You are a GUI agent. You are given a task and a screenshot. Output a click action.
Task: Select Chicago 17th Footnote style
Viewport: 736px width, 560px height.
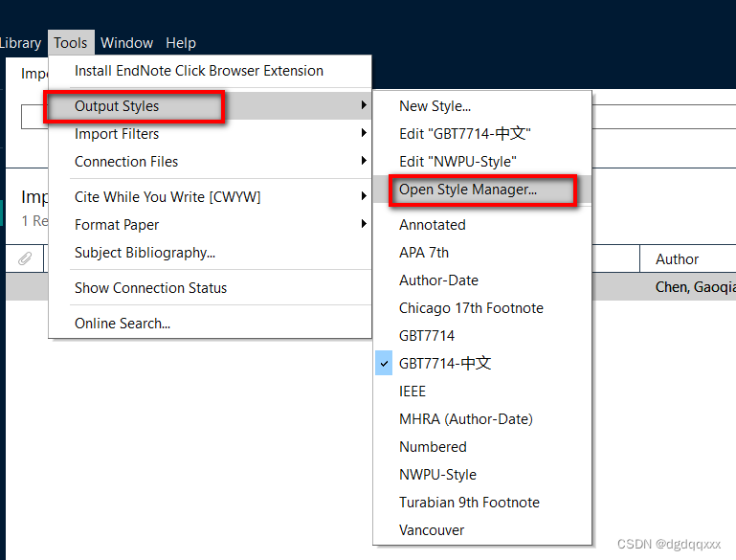coord(482,308)
